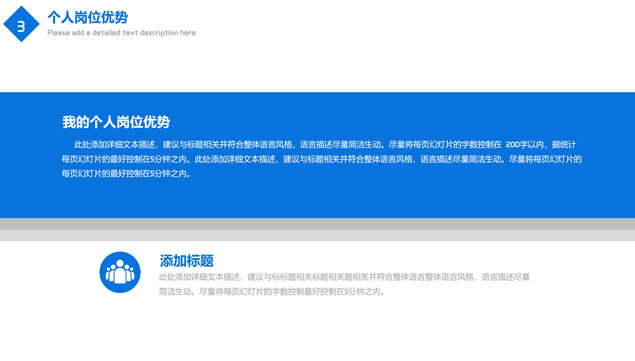
Task: Click the second line of white body text
Action: (x=322, y=159)
